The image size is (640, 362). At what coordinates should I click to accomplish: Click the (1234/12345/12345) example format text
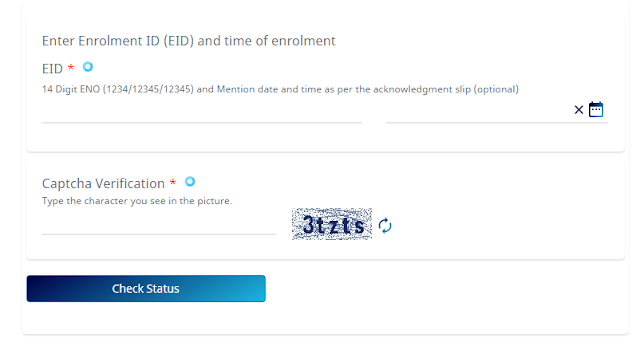[x=148, y=89]
